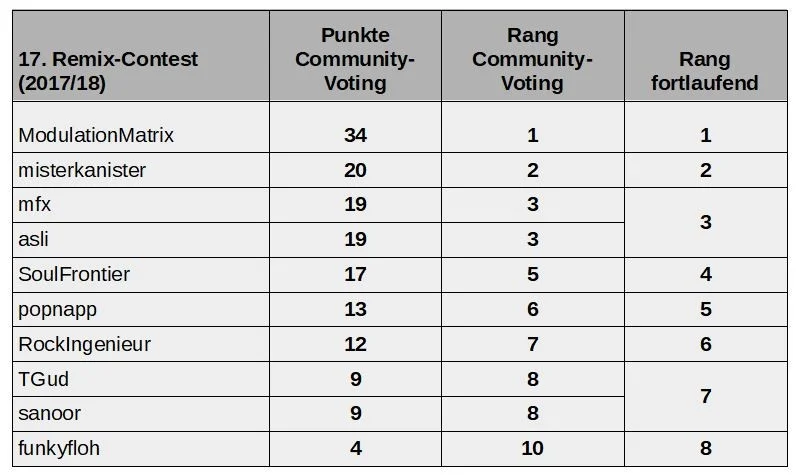This screenshot has width=798, height=475.
Task: Click the TGud participant cell
Action: pos(141,379)
